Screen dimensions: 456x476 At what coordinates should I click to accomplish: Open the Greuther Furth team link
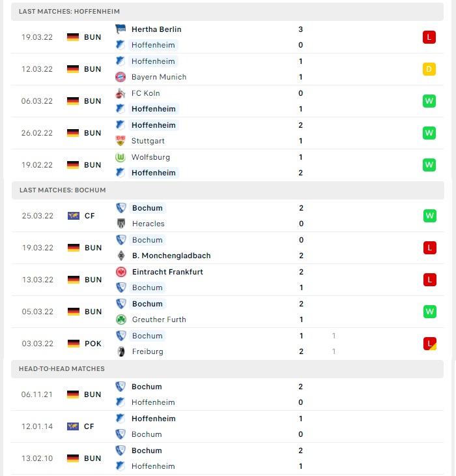[x=159, y=320]
